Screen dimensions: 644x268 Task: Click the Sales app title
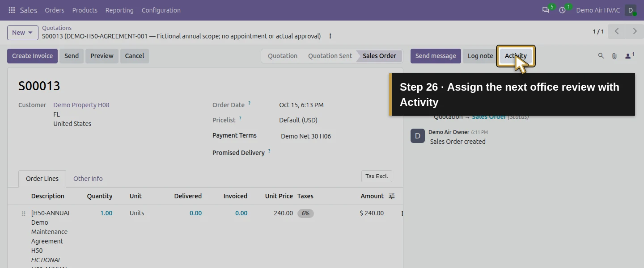click(x=29, y=10)
